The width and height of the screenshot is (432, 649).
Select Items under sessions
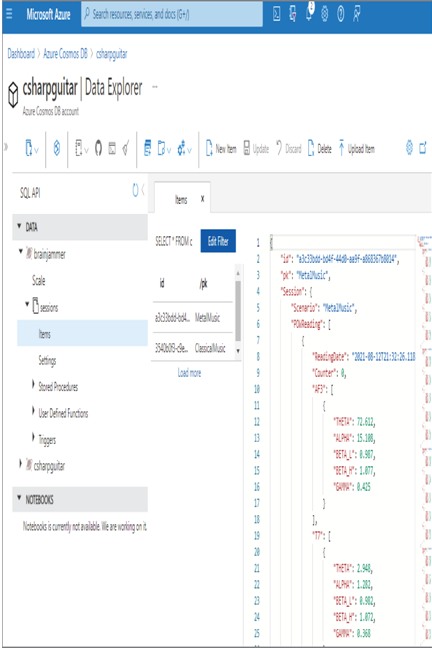click(82, 334)
